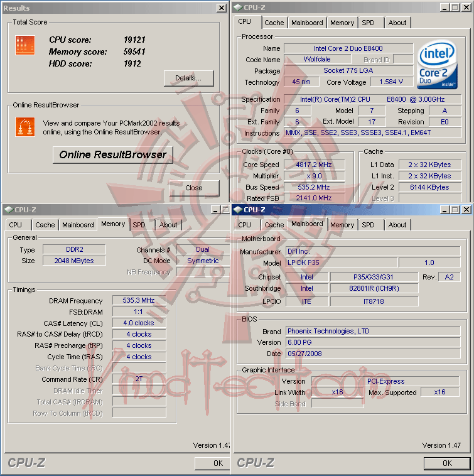Image resolution: width=474 pixels, height=476 pixels.
Task: Click the instructions field listing MMX, SSE
Action: click(x=373, y=133)
